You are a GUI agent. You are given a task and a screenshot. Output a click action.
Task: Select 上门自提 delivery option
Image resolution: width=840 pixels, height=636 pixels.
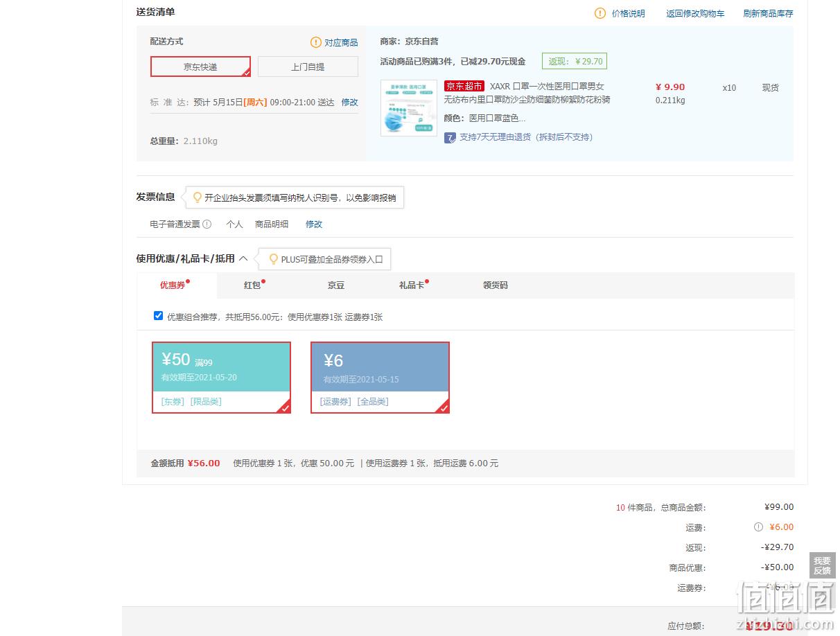pyautogui.click(x=308, y=67)
